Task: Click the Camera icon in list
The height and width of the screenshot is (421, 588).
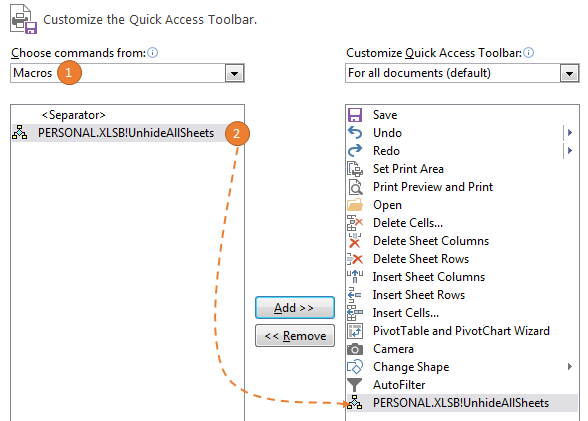Action: pos(355,349)
